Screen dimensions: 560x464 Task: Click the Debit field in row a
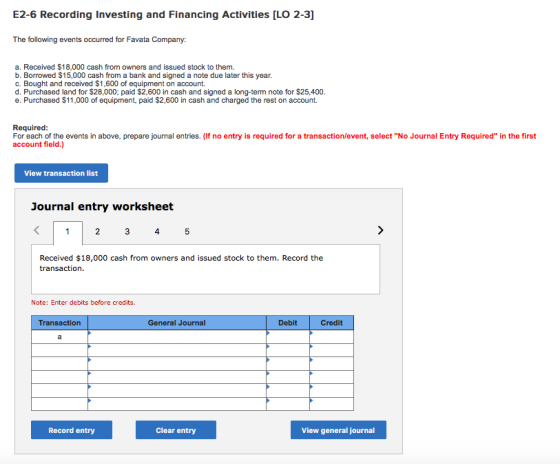click(x=288, y=337)
